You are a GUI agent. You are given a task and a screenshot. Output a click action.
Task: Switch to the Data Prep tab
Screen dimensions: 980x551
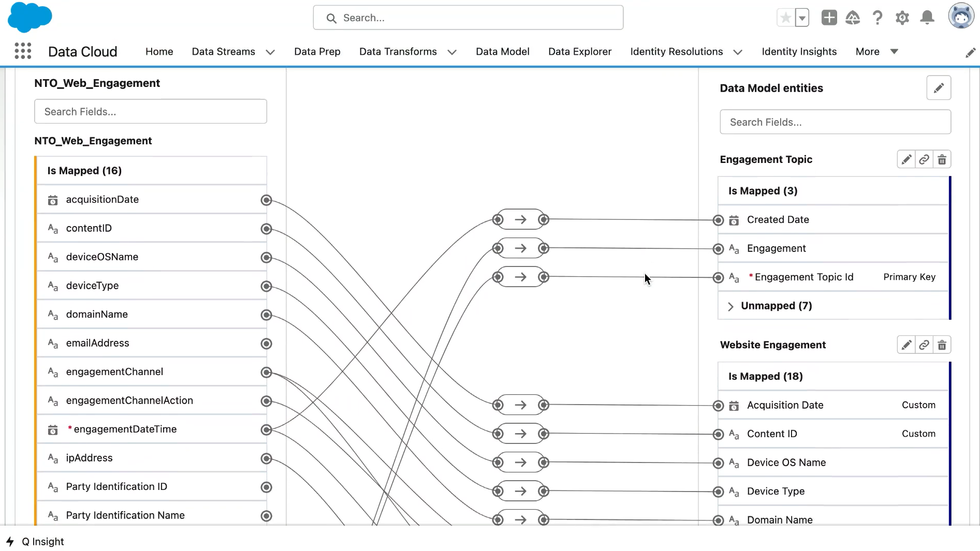pos(317,52)
